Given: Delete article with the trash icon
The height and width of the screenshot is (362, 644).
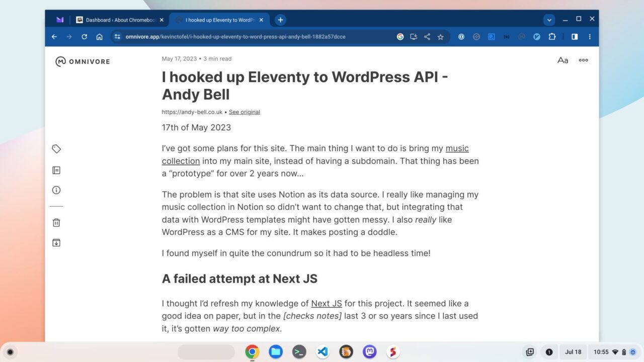Looking at the screenshot, I should coord(56,223).
